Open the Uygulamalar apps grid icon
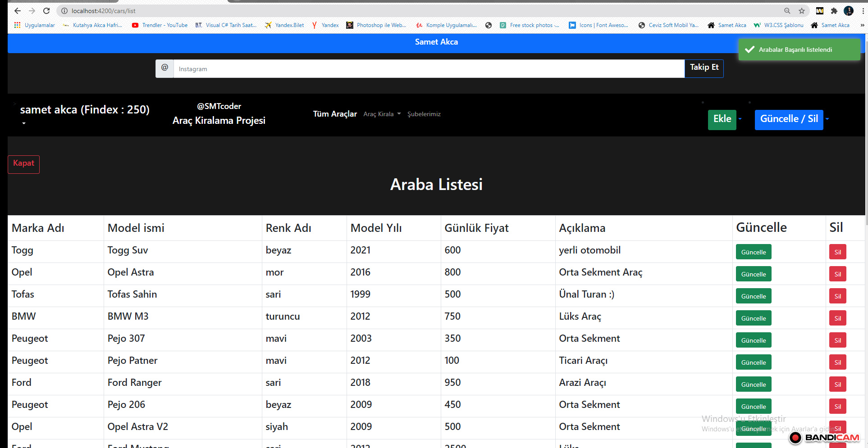This screenshot has height=448, width=868. click(17, 25)
